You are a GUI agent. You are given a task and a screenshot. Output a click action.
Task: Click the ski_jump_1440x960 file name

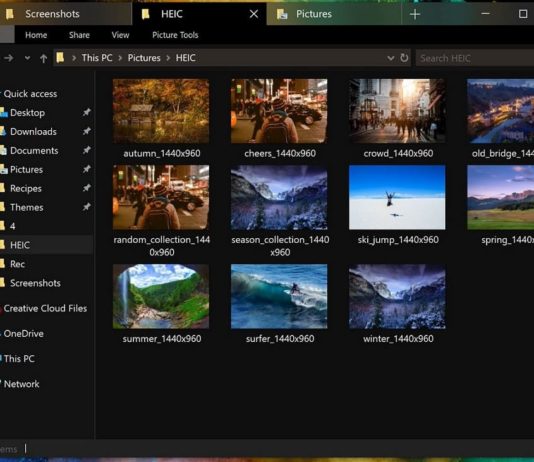pyautogui.click(x=398, y=240)
